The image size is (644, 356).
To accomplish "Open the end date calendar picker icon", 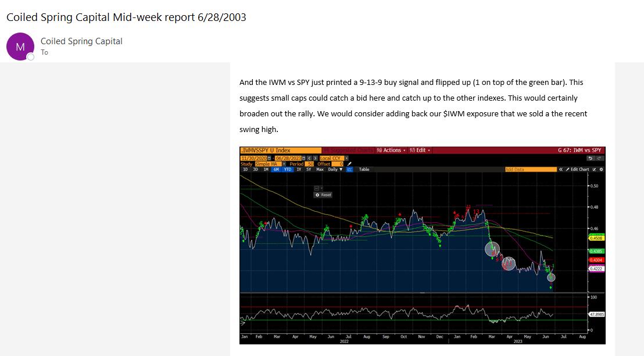I will (303, 158).
